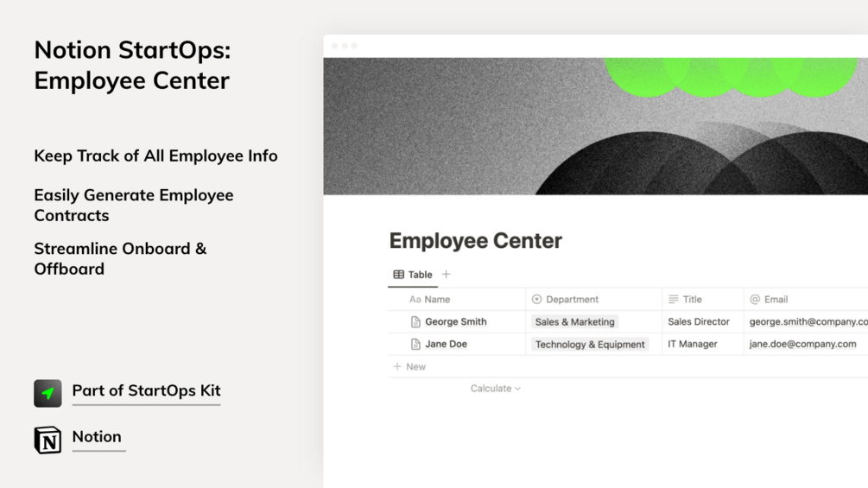Select the Table view tab
This screenshot has width=868, height=488.
(x=413, y=275)
